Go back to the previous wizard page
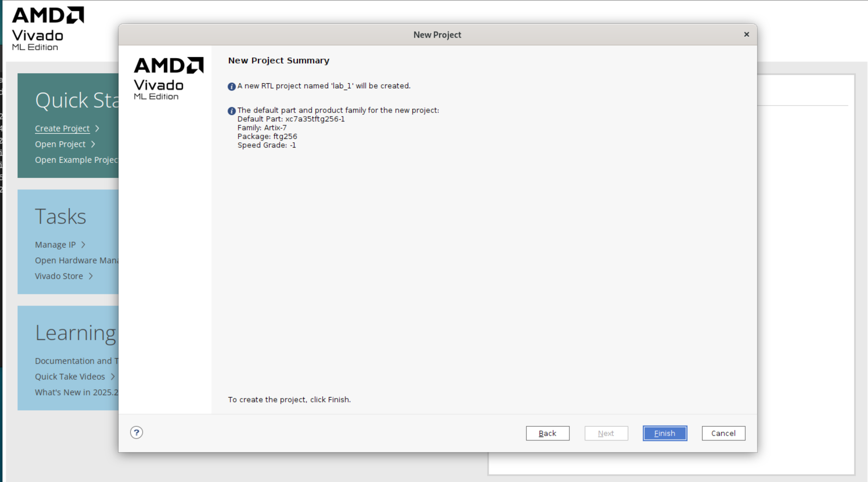The image size is (868, 482). click(547, 433)
